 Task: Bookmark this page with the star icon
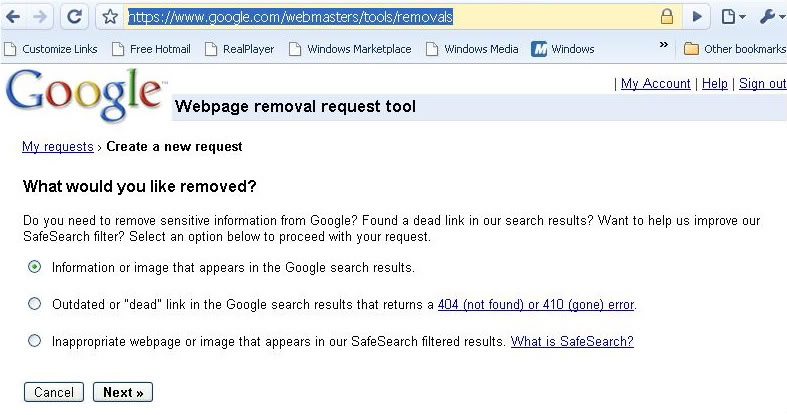110,17
